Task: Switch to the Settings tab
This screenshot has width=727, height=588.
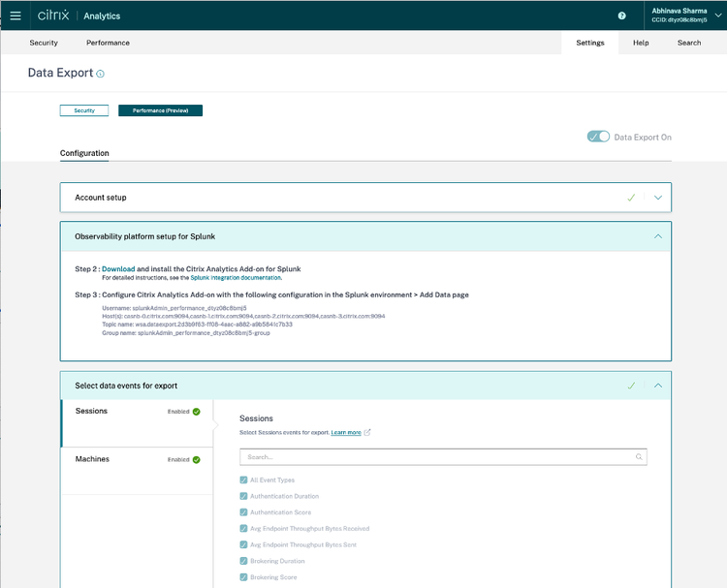Action: [x=589, y=43]
